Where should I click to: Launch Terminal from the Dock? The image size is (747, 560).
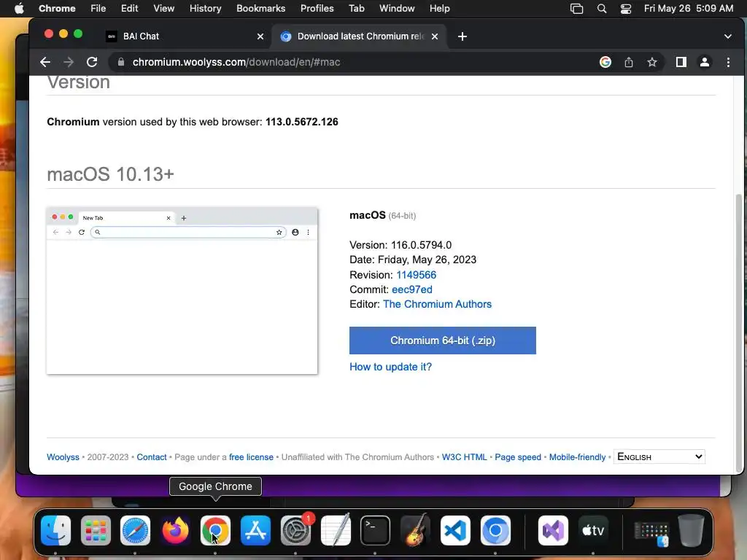coord(375,530)
